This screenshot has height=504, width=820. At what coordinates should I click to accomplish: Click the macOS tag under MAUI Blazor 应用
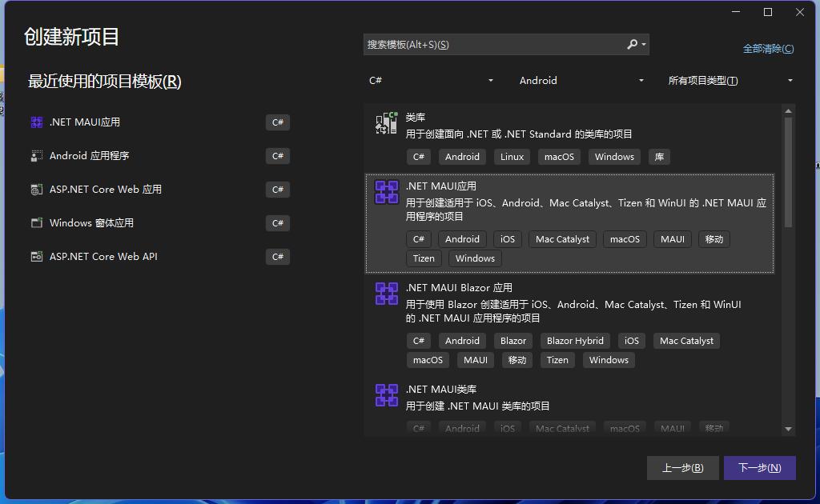[428, 360]
